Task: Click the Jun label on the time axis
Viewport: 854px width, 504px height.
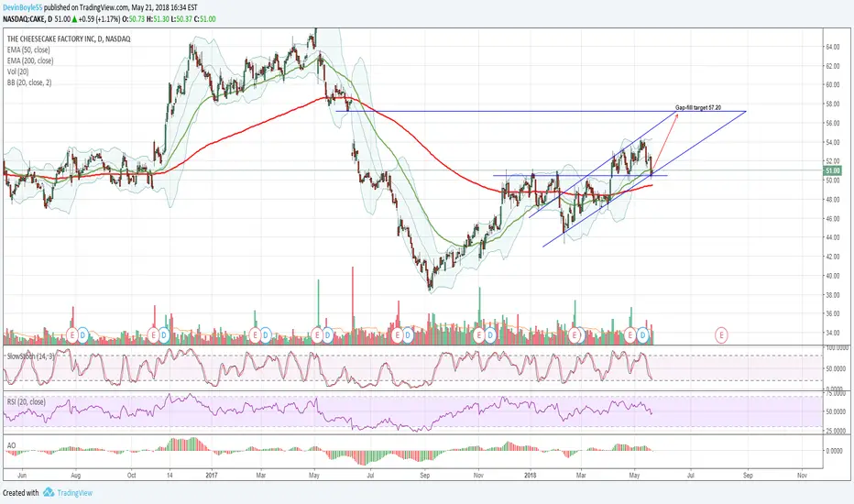Action: 22,475
